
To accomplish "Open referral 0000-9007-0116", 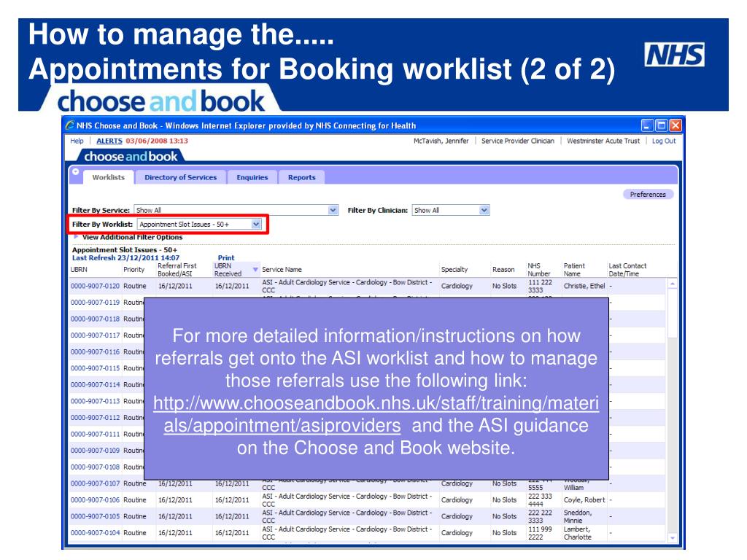I will tap(95, 352).
